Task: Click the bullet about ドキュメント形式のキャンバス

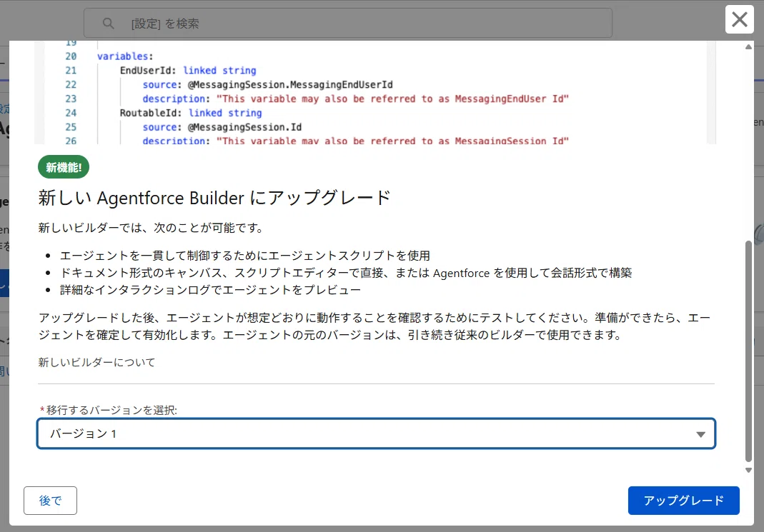Action: 346,273
